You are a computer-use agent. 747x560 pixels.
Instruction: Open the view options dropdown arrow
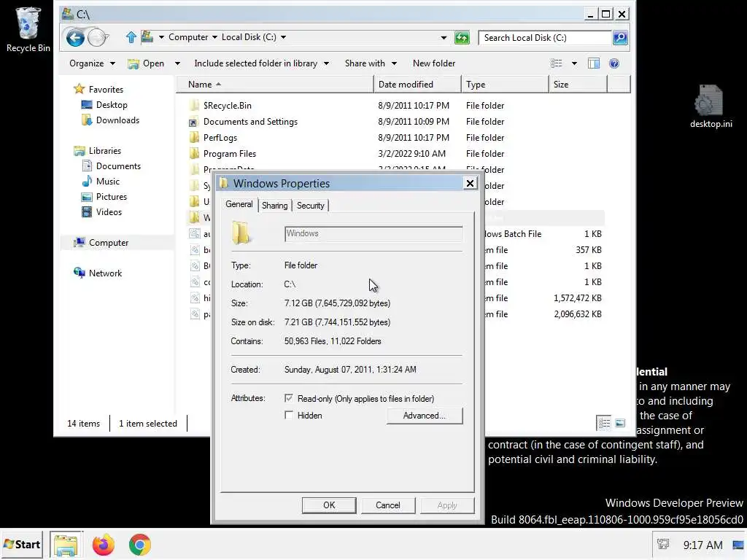(x=574, y=63)
